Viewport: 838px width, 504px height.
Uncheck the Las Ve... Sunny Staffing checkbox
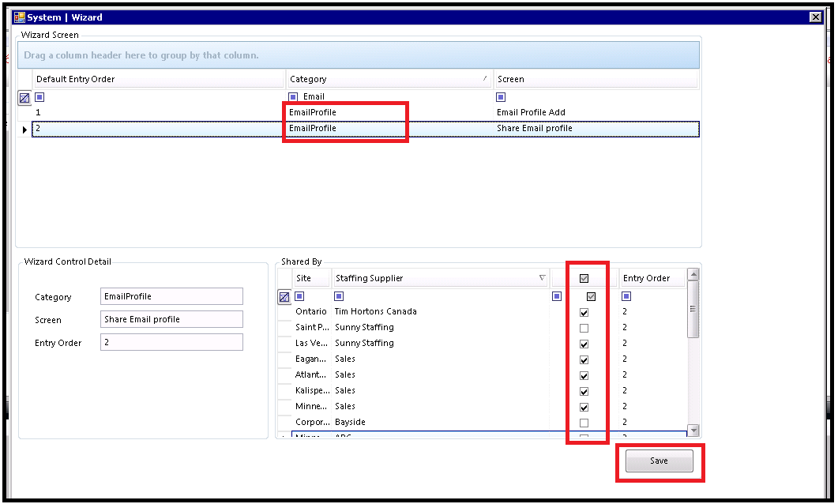click(x=584, y=344)
